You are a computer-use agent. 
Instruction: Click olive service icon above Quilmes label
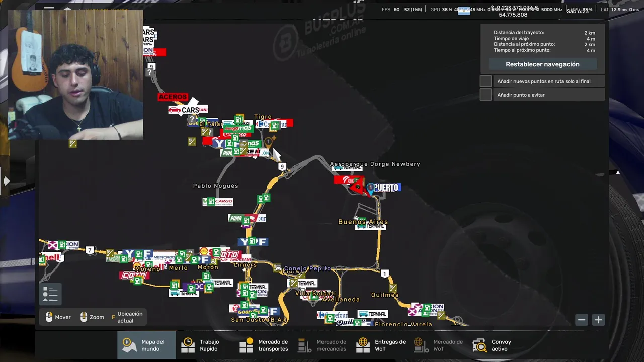(x=393, y=288)
